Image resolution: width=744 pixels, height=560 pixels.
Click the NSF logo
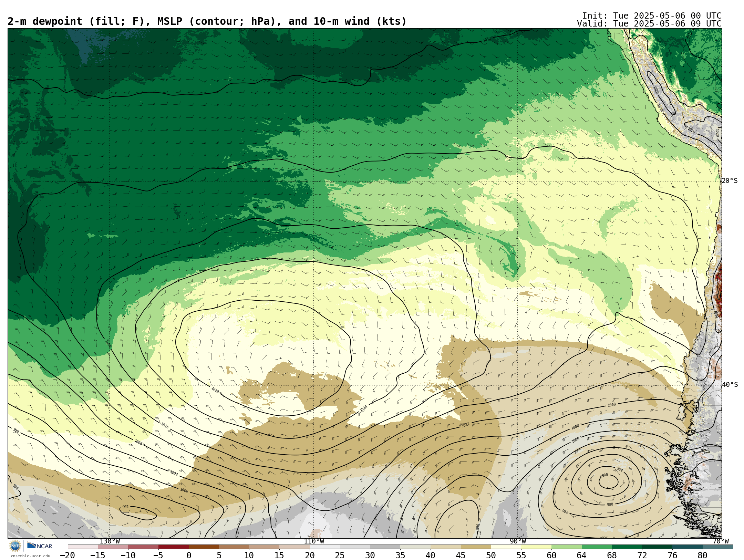coord(15,546)
